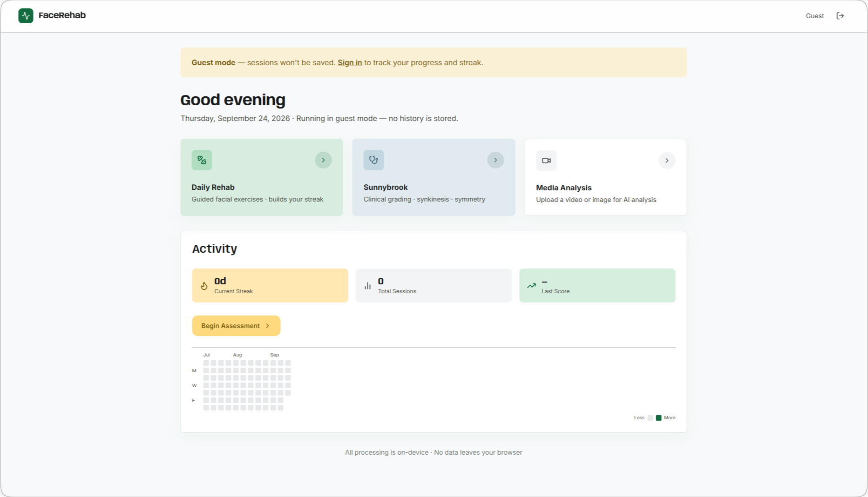Viewport: 868px width, 497px height.
Task: Click the Activity section heading
Action: [x=214, y=248]
